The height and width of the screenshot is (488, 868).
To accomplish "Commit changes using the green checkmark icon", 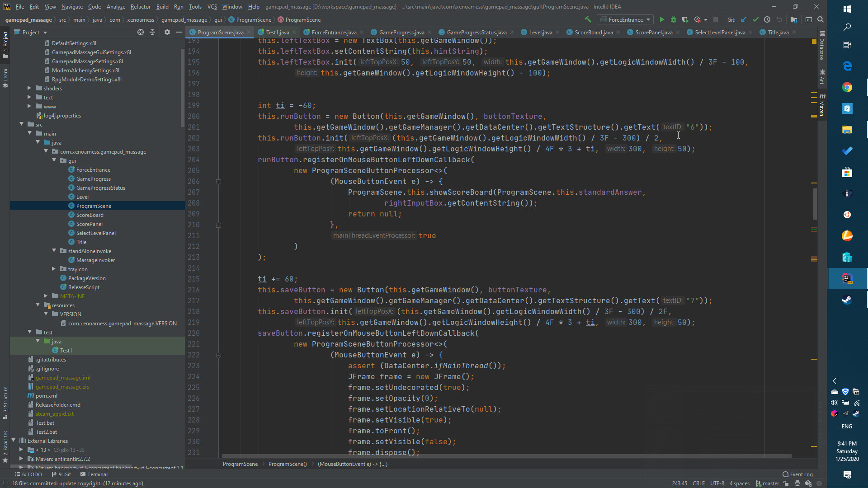I will [755, 19].
